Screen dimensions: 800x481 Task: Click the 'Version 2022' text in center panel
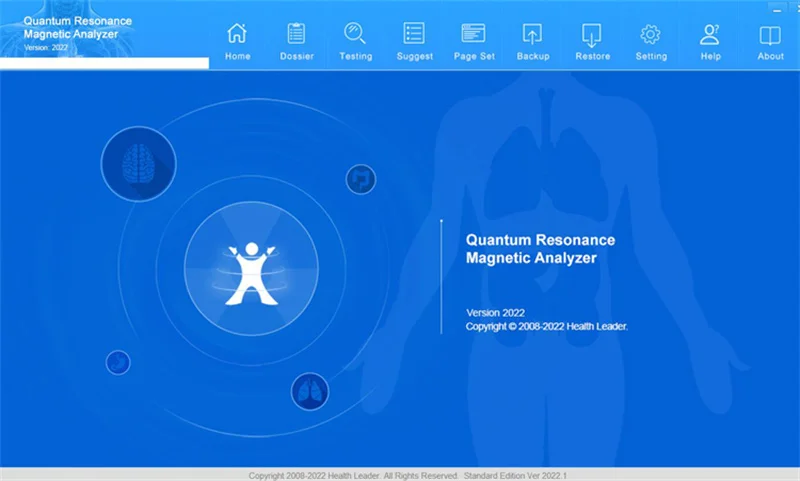[495, 313]
